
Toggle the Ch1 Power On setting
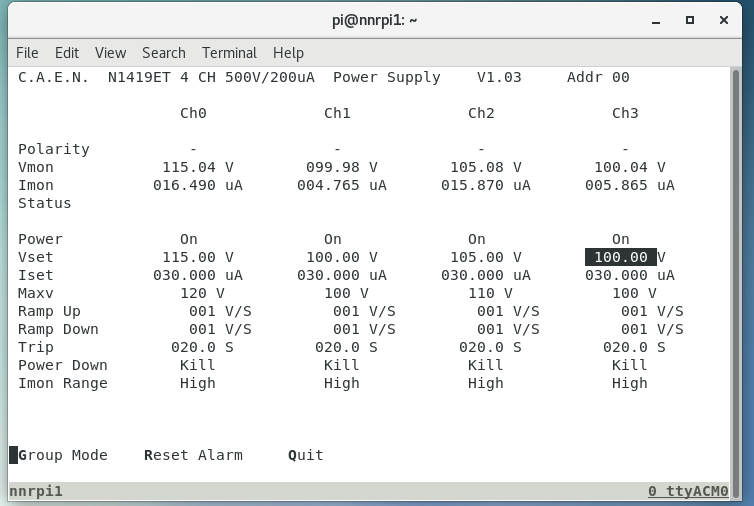coord(333,239)
